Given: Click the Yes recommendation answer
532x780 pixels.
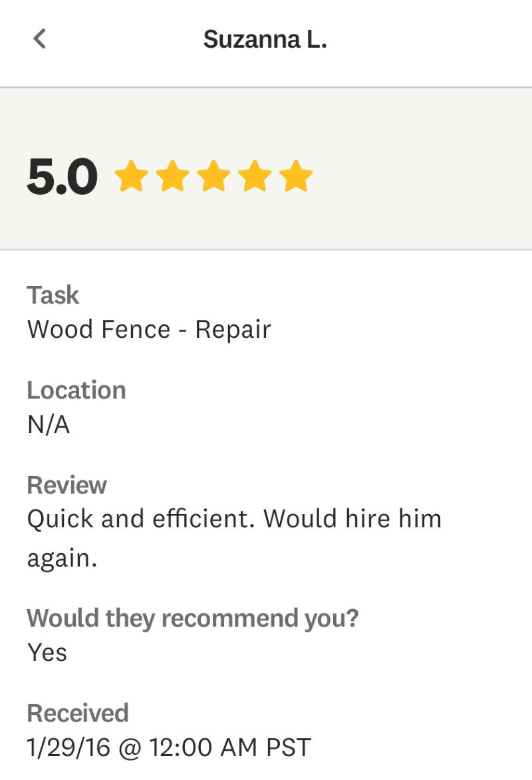Looking at the screenshot, I should [47, 652].
